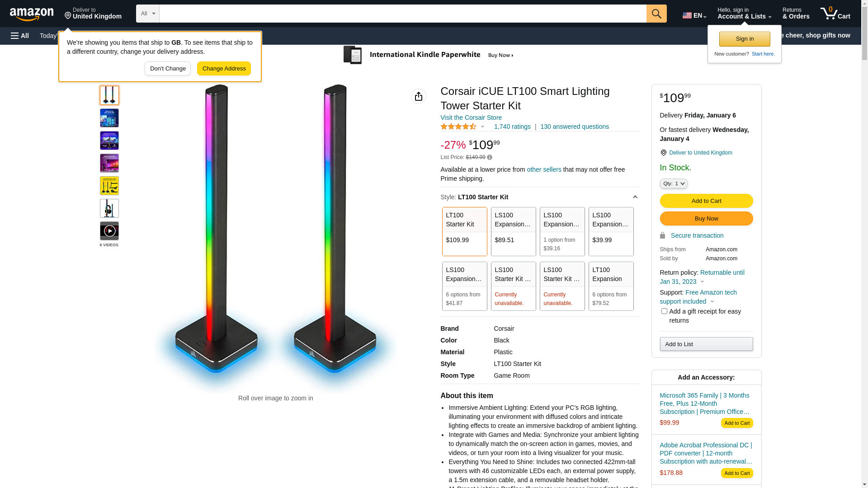Open Account & Lists menu
Image resolution: width=868 pixels, height=488 pixels.
(744, 14)
